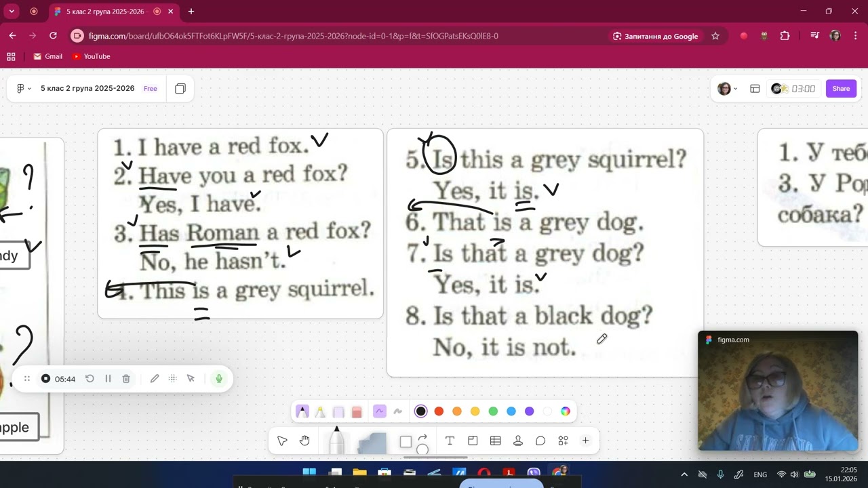
Task: Choose the thin stroke style
Action: [x=380, y=411]
